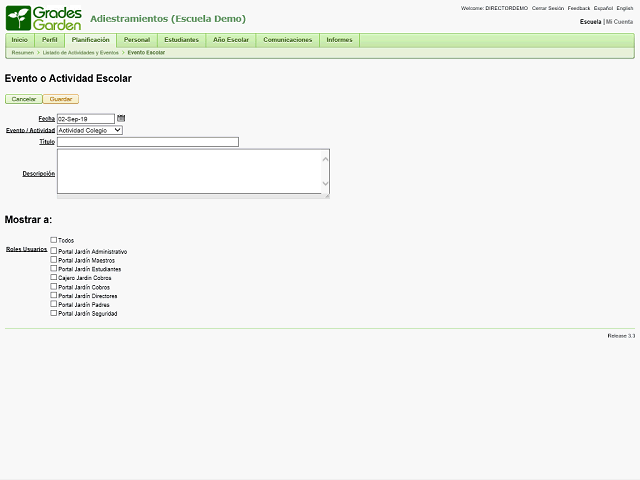Open the Planificación tab

91,40
